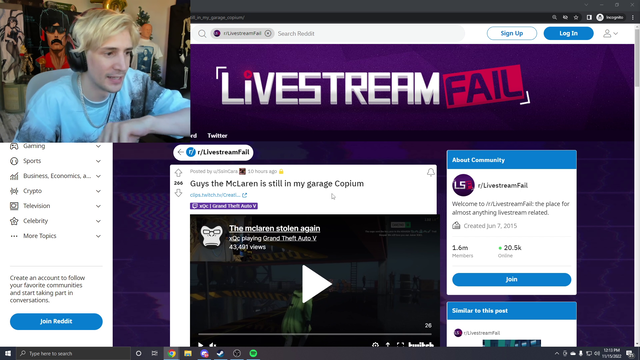Join the r/LivestreamFail community
The image size is (640, 360).
(511, 280)
